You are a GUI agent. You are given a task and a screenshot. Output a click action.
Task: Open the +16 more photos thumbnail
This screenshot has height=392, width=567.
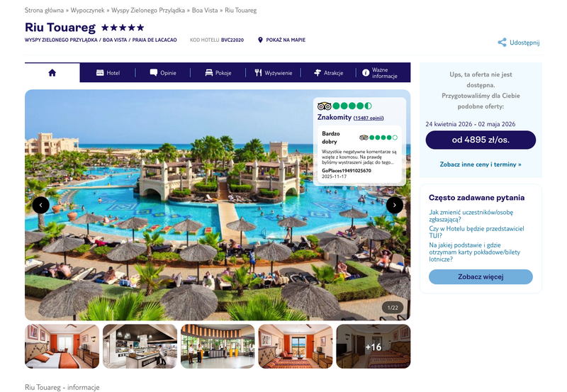pos(374,347)
